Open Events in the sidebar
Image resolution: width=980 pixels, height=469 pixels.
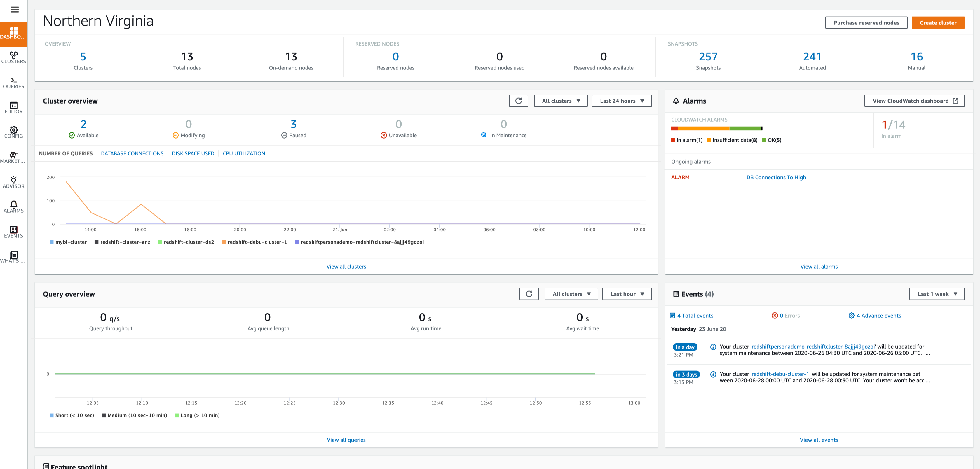point(14,232)
